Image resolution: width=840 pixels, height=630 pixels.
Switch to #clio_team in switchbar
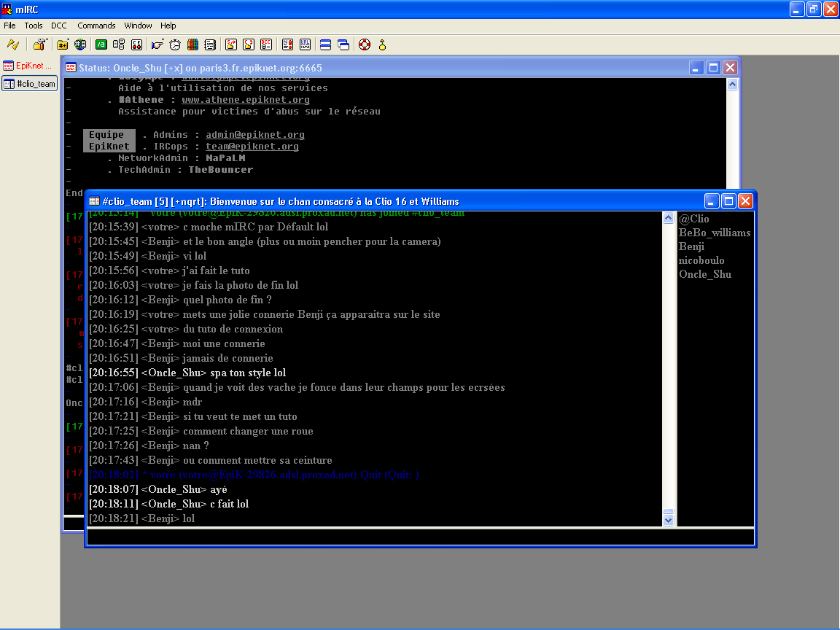click(29, 84)
